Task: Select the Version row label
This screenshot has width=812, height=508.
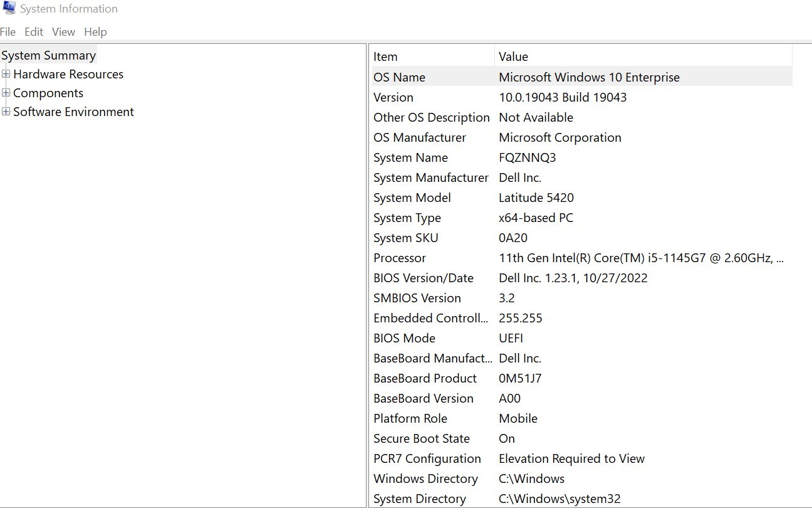Action: coord(393,97)
